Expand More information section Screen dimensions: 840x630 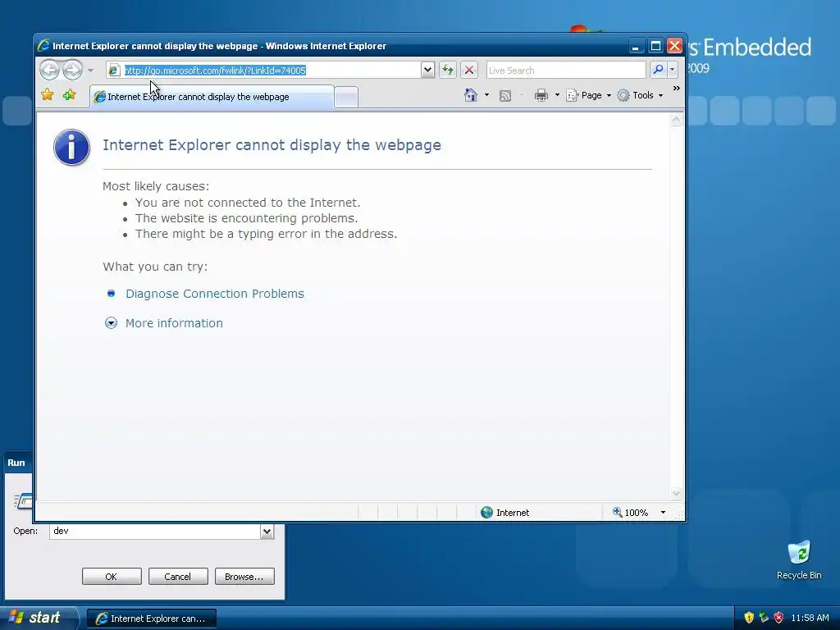click(174, 323)
